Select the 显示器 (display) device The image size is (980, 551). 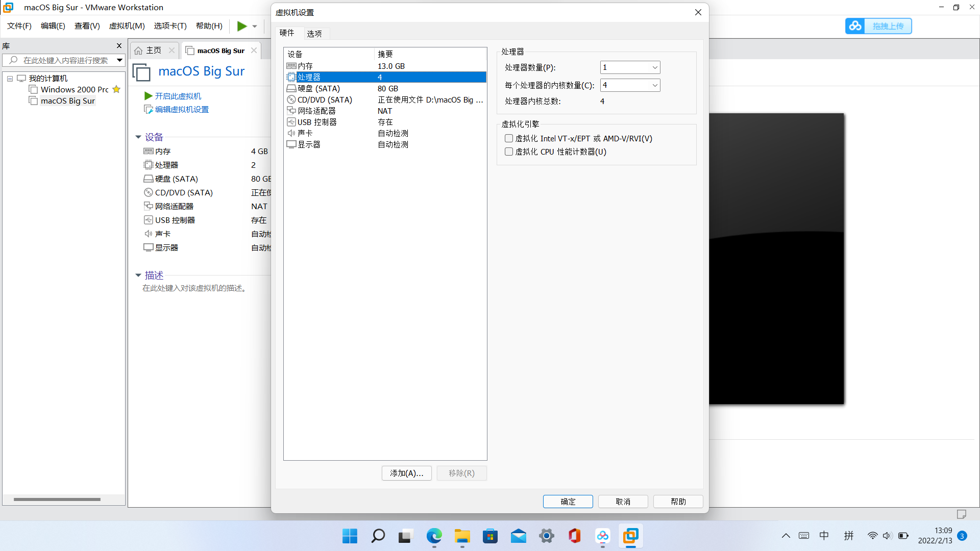click(x=309, y=144)
